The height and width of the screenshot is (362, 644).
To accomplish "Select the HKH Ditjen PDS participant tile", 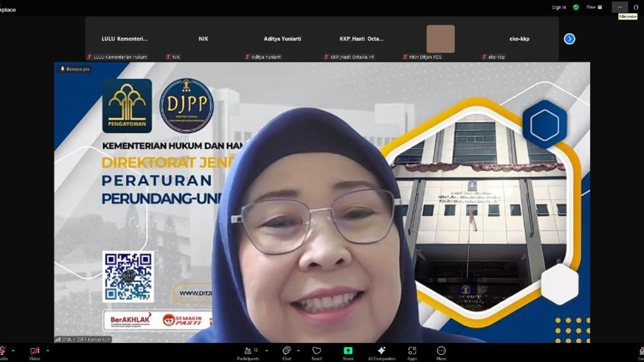I will (x=440, y=39).
